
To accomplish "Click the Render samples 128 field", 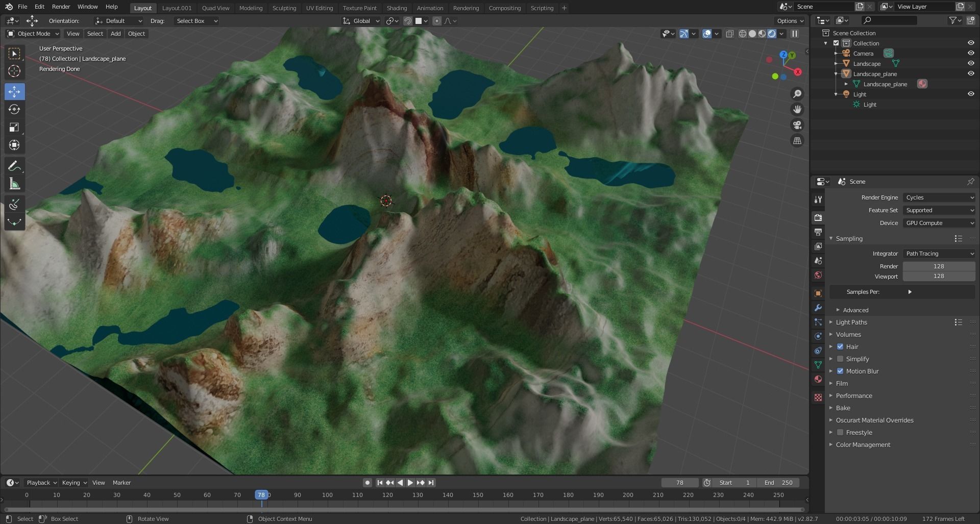I will (939, 266).
